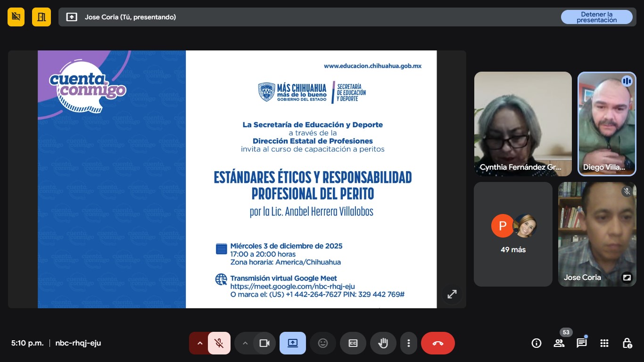Image resolution: width=644 pixels, height=362 pixels.
Task: Open the chat messages panel
Action: (582, 343)
